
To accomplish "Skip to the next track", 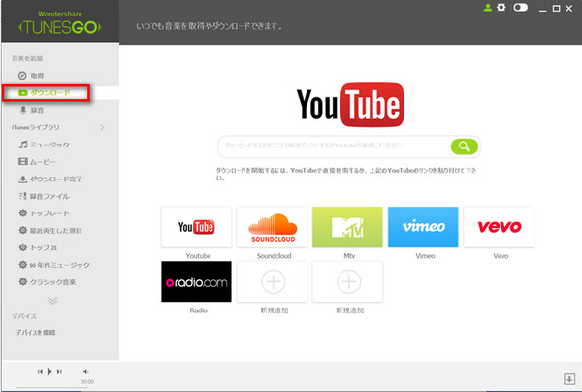I will click(59, 371).
